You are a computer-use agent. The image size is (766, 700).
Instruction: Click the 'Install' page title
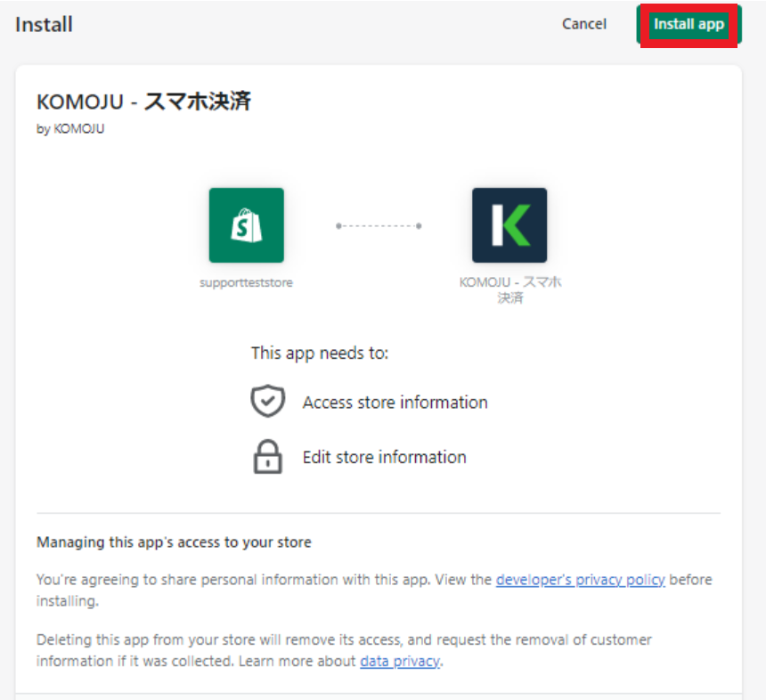tap(44, 24)
